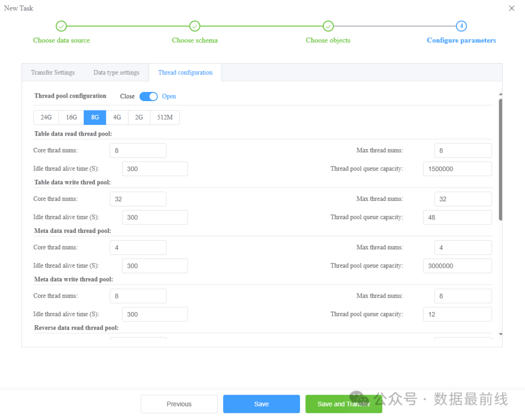Click the scrollbar up arrow

point(501,94)
